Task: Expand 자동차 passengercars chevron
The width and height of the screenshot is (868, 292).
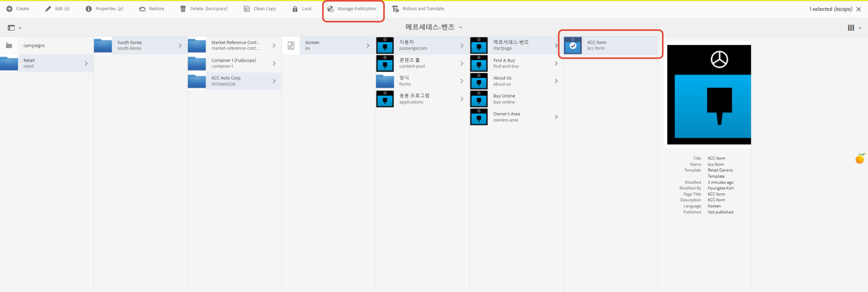Action: tap(462, 45)
